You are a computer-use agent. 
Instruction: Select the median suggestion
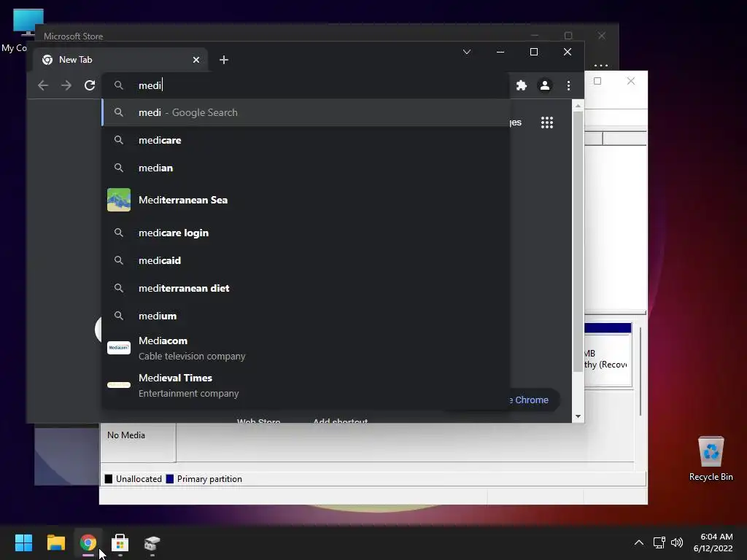(x=306, y=168)
